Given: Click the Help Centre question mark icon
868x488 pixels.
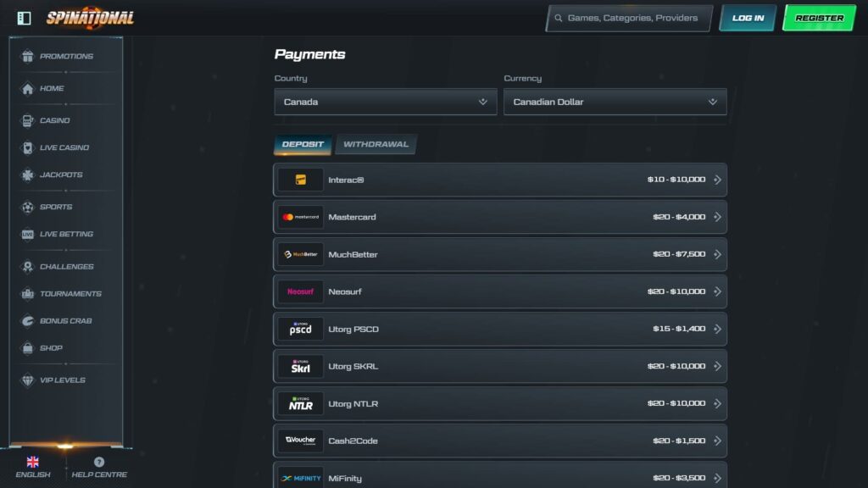Looking at the screenshot, I should [99, 463].
